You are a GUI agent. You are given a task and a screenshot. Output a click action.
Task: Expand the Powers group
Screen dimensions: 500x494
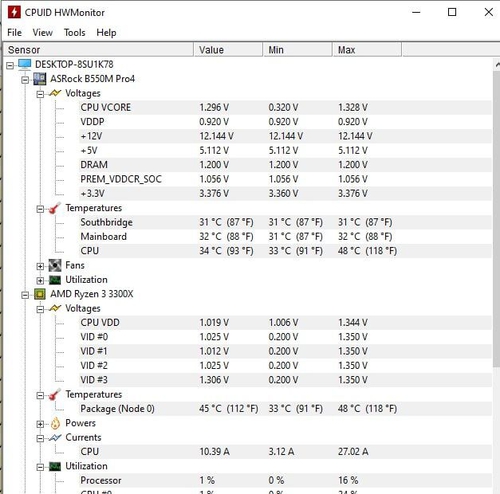pyautogui.click(x=40, y=424)
